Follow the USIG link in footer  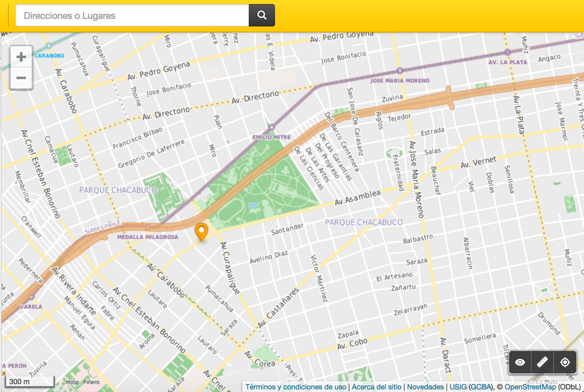click(x=458, y=387)
